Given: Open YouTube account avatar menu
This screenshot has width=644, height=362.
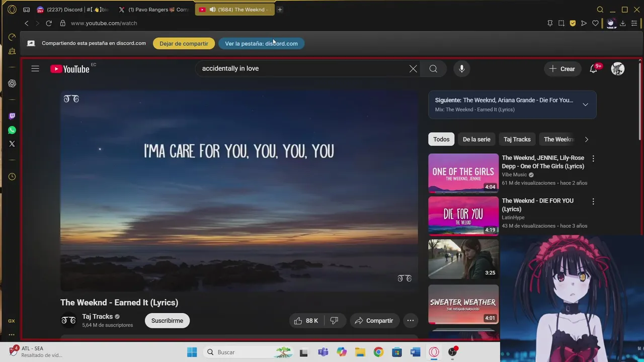Looking at the screenshot, I should [x=618, y=69].
